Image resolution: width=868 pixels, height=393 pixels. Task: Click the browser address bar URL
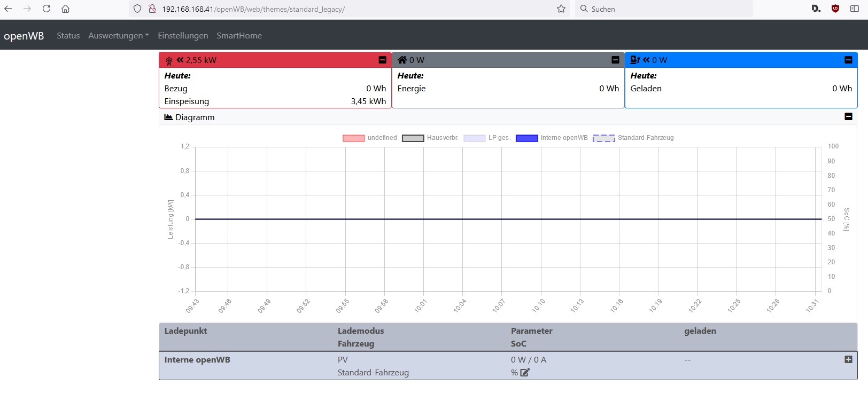[x=253, y=9]
